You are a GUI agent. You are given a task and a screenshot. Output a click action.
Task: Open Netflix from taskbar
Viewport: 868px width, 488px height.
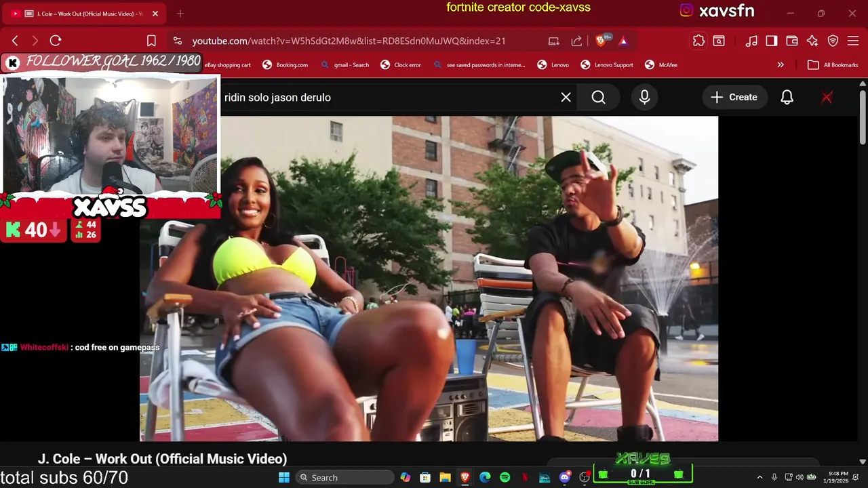tap(525, 478)
